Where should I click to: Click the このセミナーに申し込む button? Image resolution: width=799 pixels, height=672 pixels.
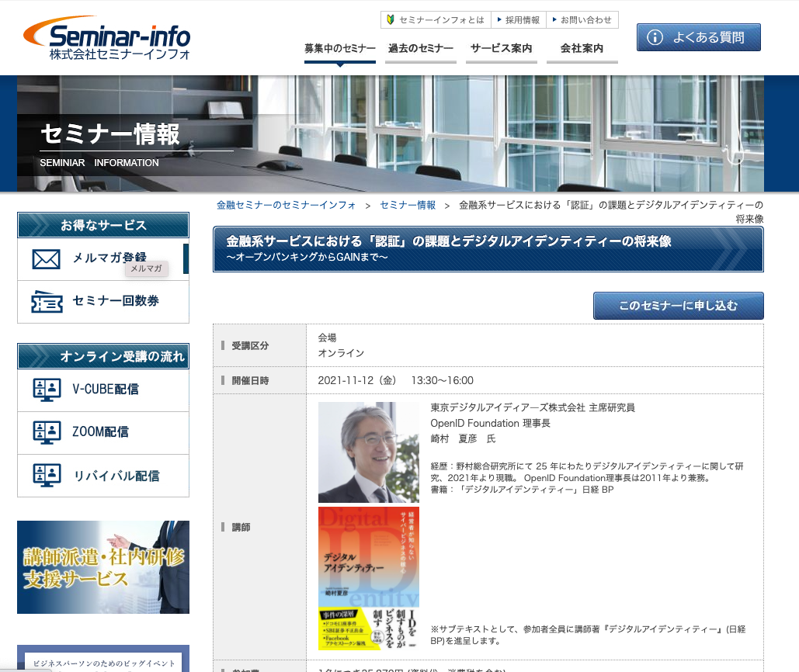(678, 306)
